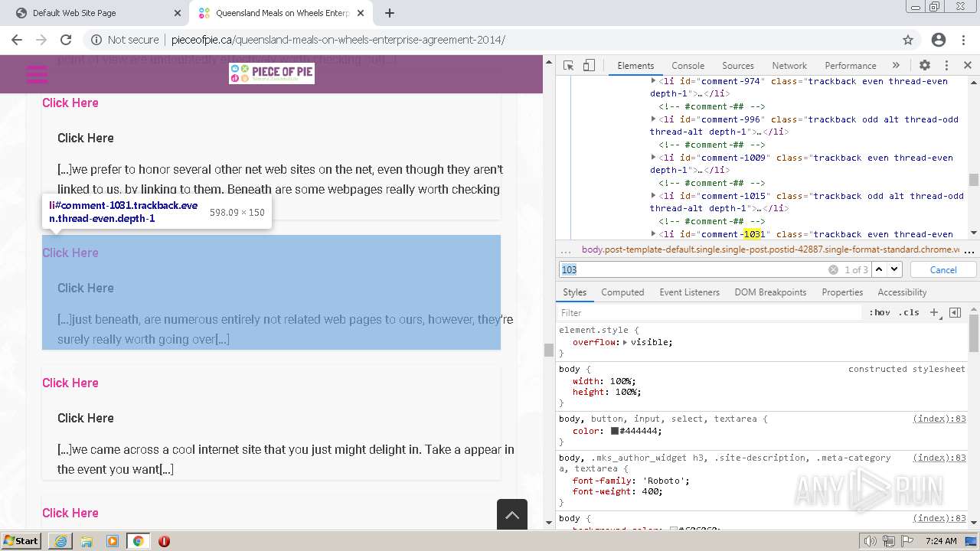Switch to Default Web Site Page tab
Screen dimensions: 980x551
pyautogui.click(x=96, y=13)
